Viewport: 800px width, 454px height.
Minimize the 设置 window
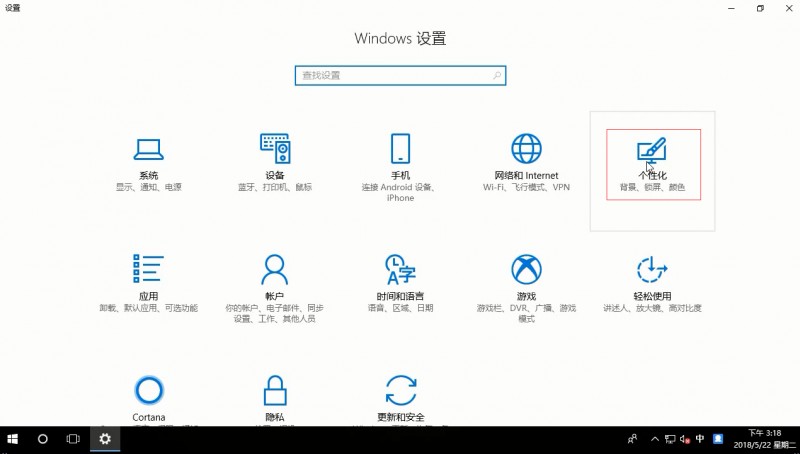coord(732,8)
